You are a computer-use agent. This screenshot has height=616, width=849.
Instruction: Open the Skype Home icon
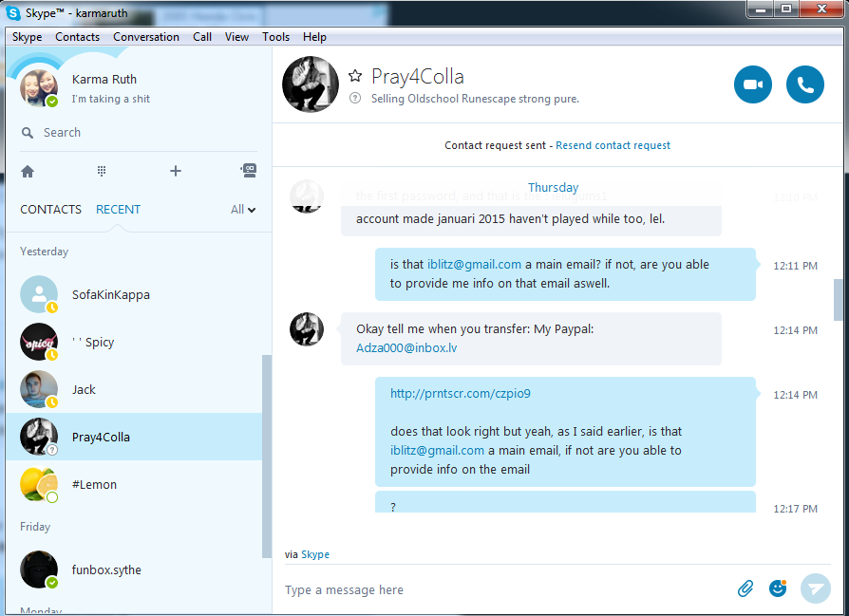pos(28,172)
